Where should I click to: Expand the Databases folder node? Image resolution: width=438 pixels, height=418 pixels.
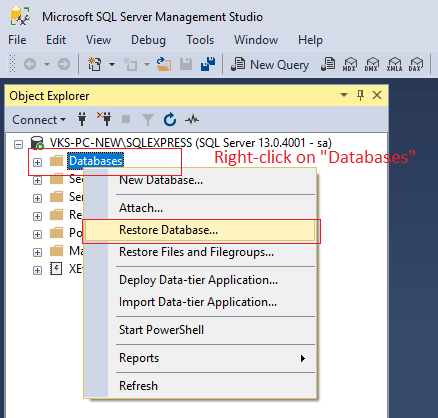[x=37, y=162]
